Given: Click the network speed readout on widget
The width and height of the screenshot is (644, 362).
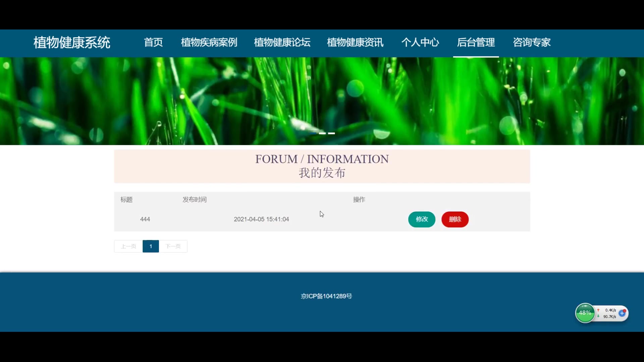Looking at the screenshot, I should 609,313.
